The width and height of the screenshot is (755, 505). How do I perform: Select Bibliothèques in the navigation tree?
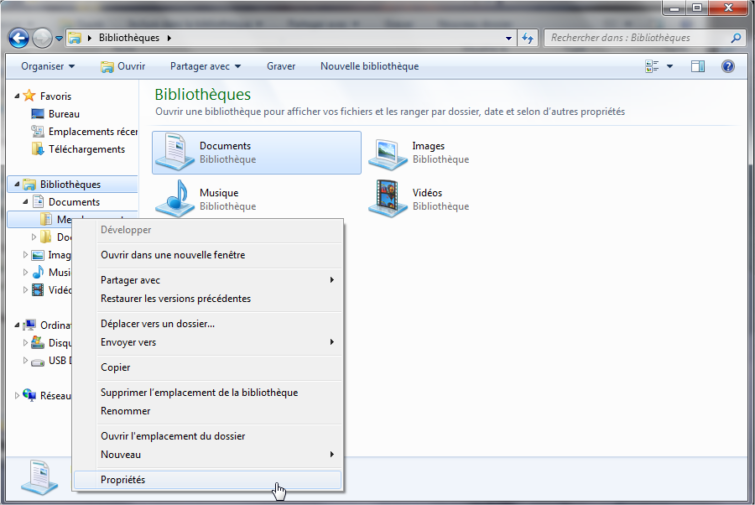[70, 184]
